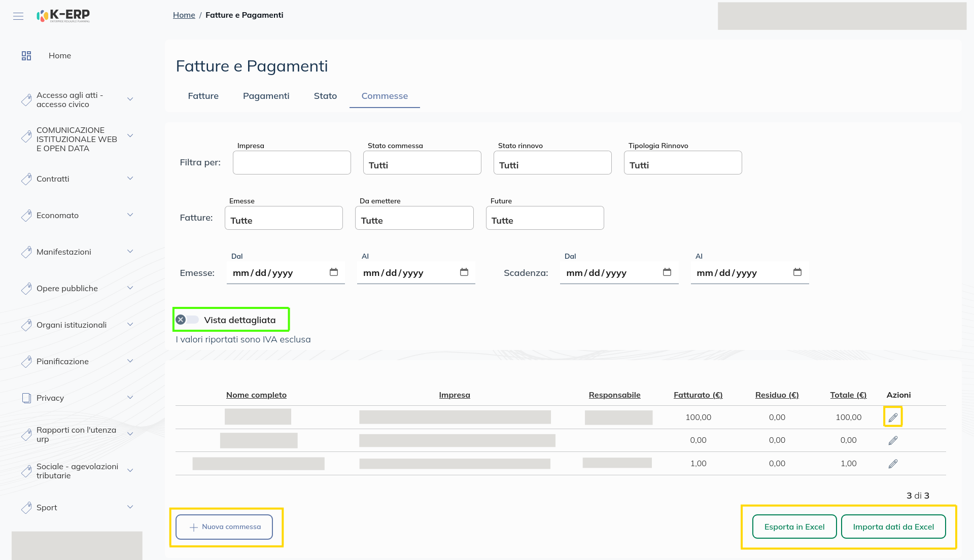Enable the Vista dettagliata toggle
974x560 pixels.
tap(187, 320)
